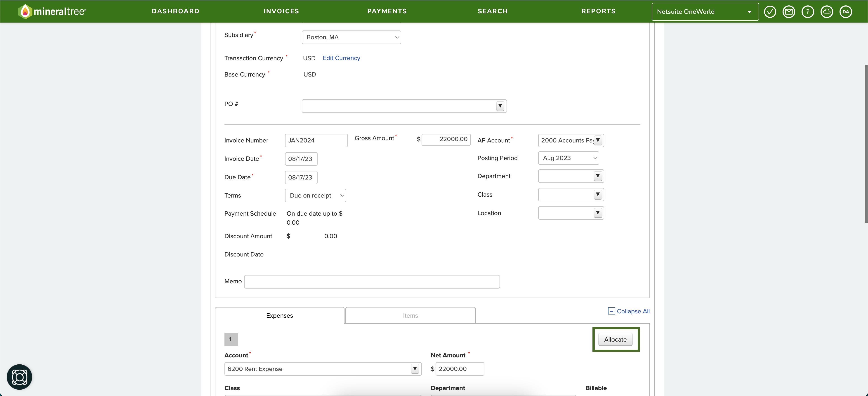Open the Payments menu
The height and width of the screenshot is (396, 868).
click(x=387, y=11)
